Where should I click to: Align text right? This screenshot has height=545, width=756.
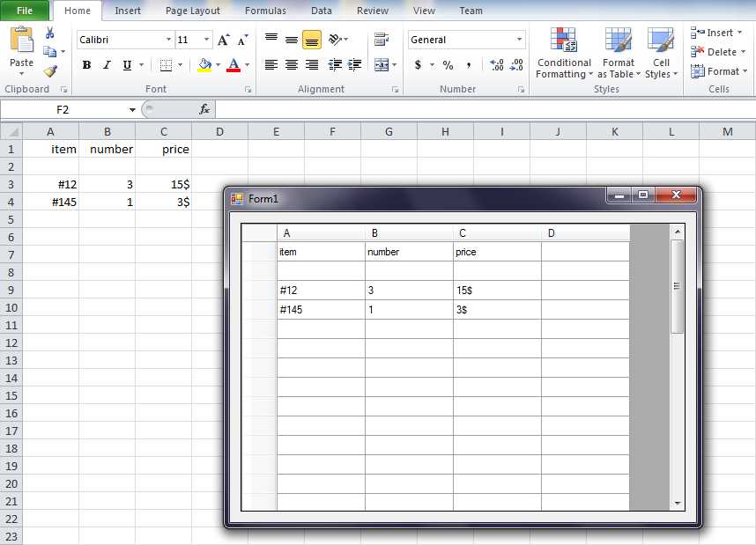[312, 64]
